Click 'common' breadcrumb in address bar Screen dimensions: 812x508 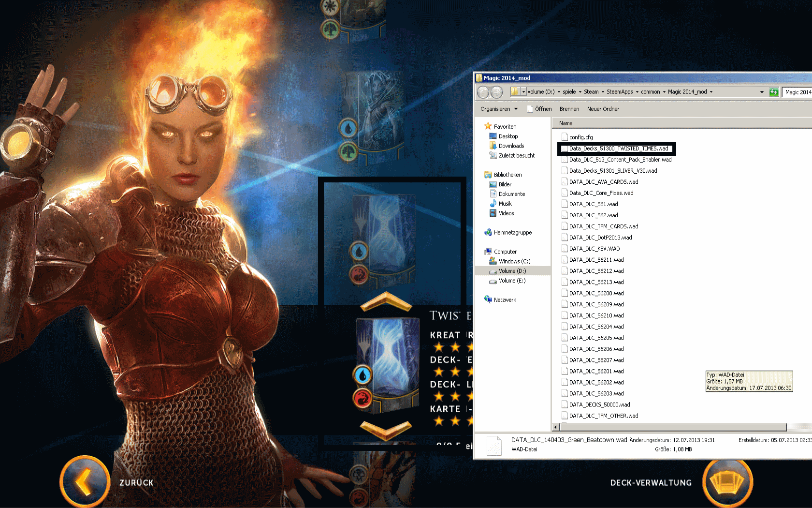click(x=650, y=92)
